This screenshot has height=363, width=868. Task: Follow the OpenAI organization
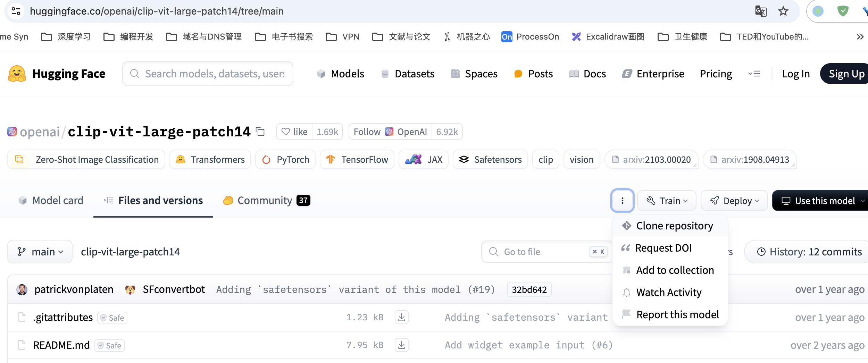[390, 132]
